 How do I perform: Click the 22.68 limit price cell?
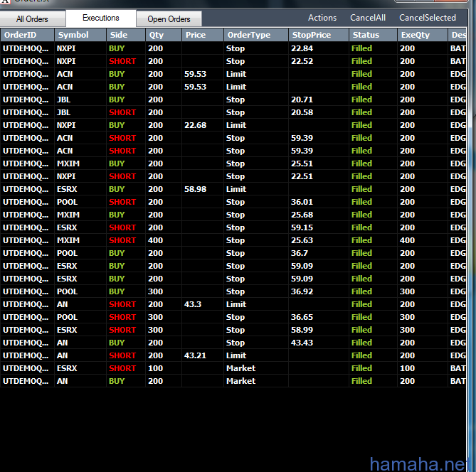[203, 125]
